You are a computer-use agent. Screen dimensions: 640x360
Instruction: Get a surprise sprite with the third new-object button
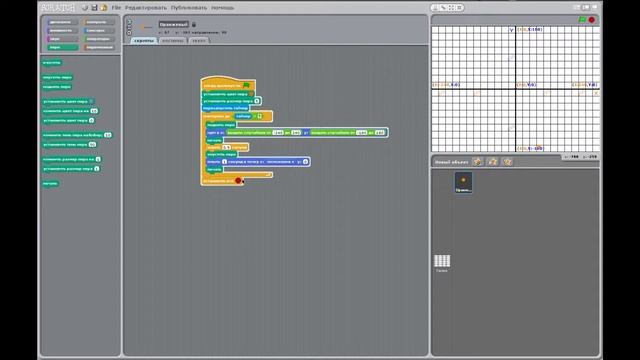pyautogui.click(x=507, y=162)
